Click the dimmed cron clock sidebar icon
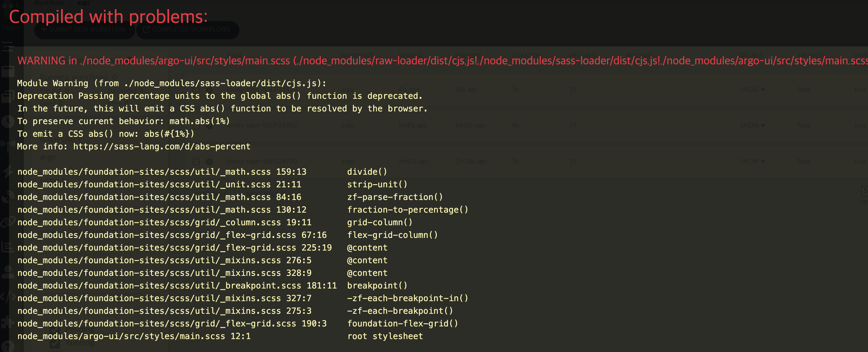This screenshot has height=352, width=868. click(7, 121)
